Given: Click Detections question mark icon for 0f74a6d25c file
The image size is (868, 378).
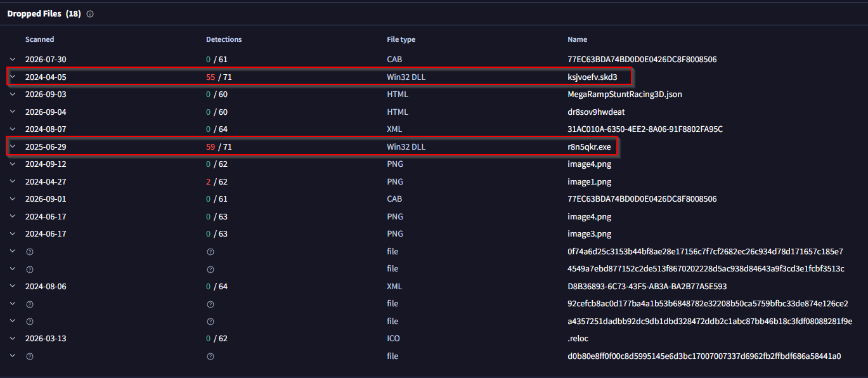Looking at the screenshot, I should coord(209,252).
